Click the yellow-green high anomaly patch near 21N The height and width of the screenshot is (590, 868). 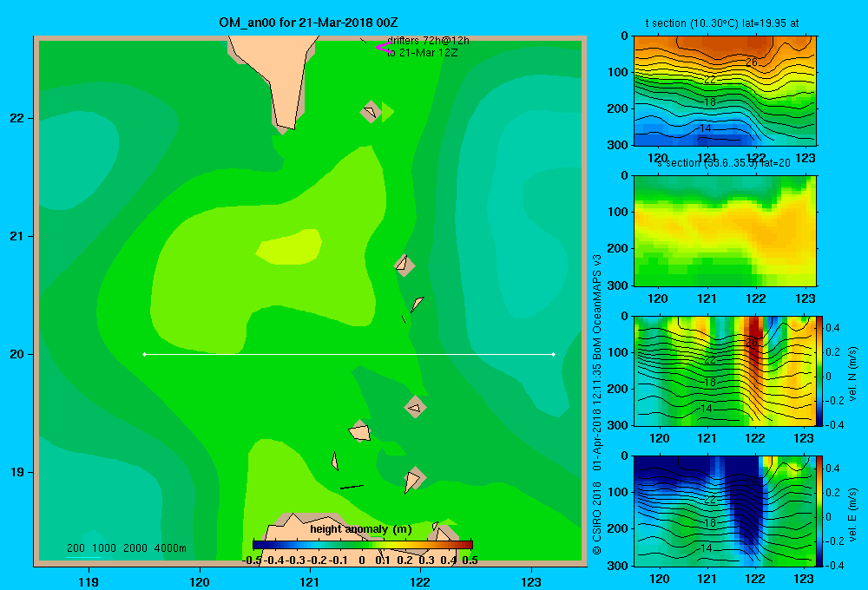[289, 246]
